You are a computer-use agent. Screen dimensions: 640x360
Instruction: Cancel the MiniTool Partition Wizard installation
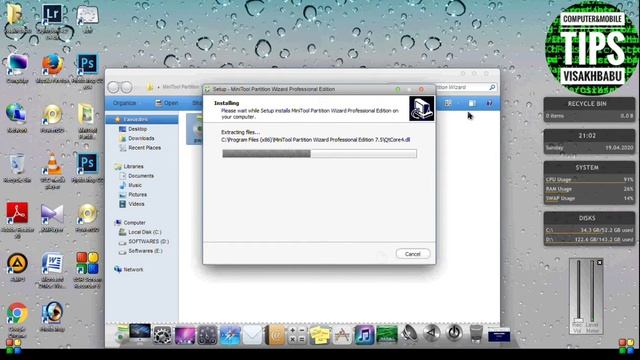tap(413, 254)
